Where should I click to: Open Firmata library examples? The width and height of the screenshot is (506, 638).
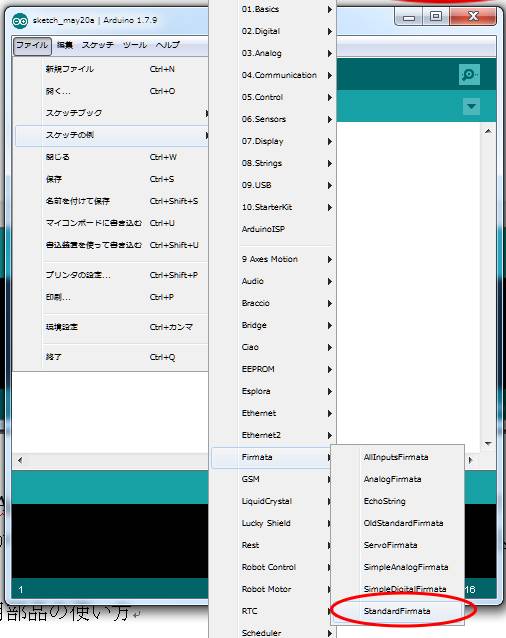(271, 457)
